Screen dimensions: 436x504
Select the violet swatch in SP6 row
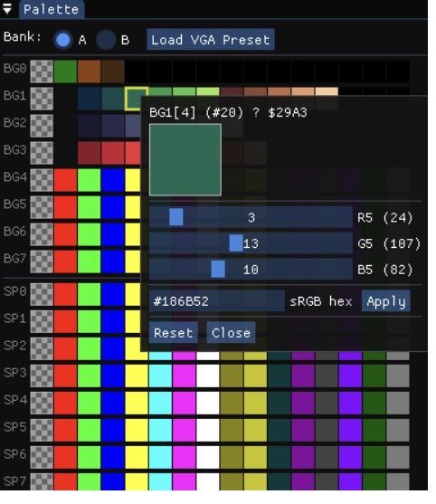tap(351, 457)
